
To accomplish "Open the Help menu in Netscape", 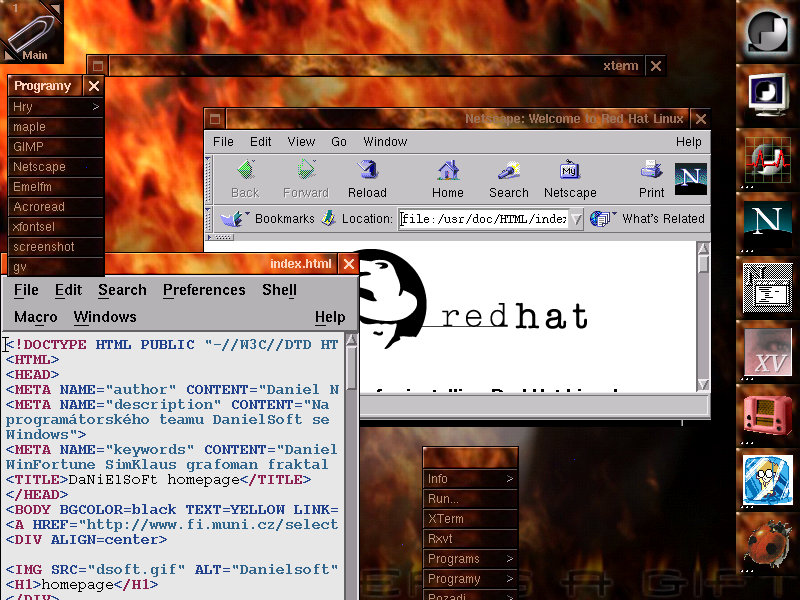I will pos(688,141).
